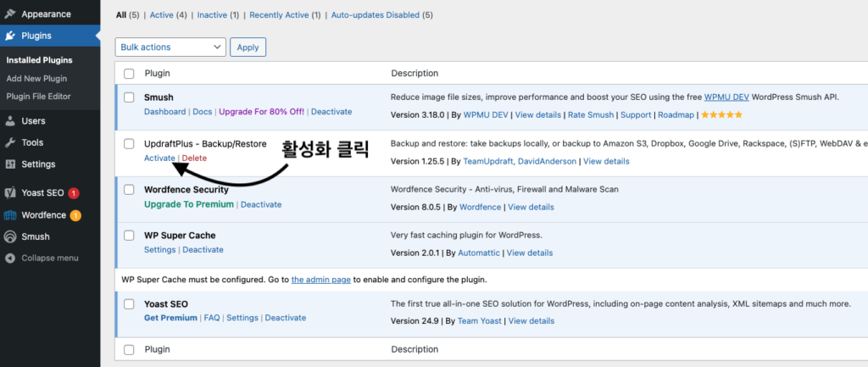
Task: Click the Smush five-star rating
Action: click(x=722, y=115)
